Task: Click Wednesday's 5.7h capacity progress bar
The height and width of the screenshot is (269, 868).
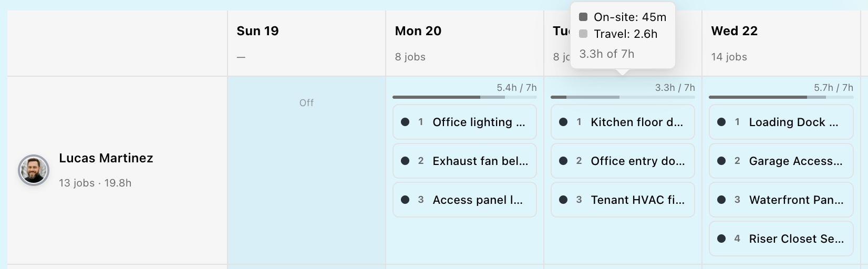Action: pos(781,97)
